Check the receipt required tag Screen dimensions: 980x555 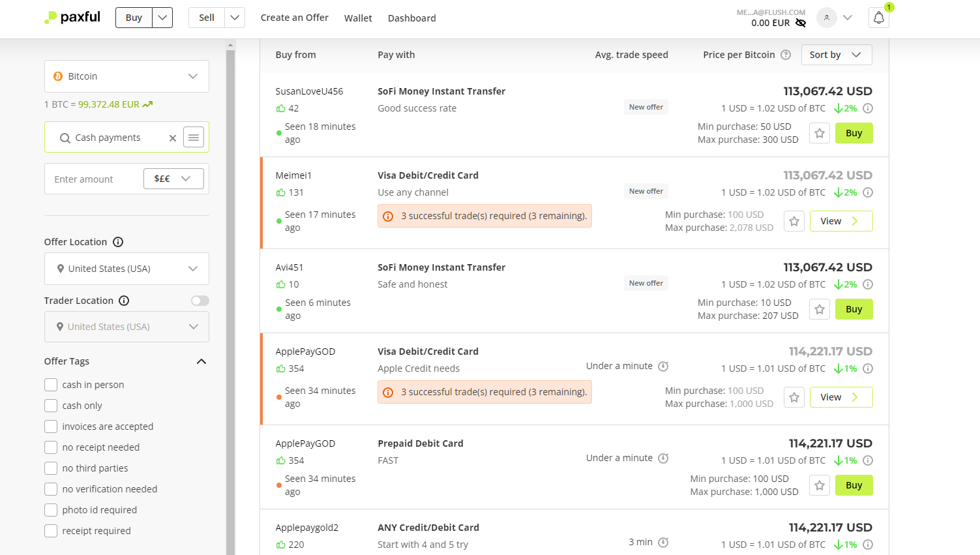[51, 531]
